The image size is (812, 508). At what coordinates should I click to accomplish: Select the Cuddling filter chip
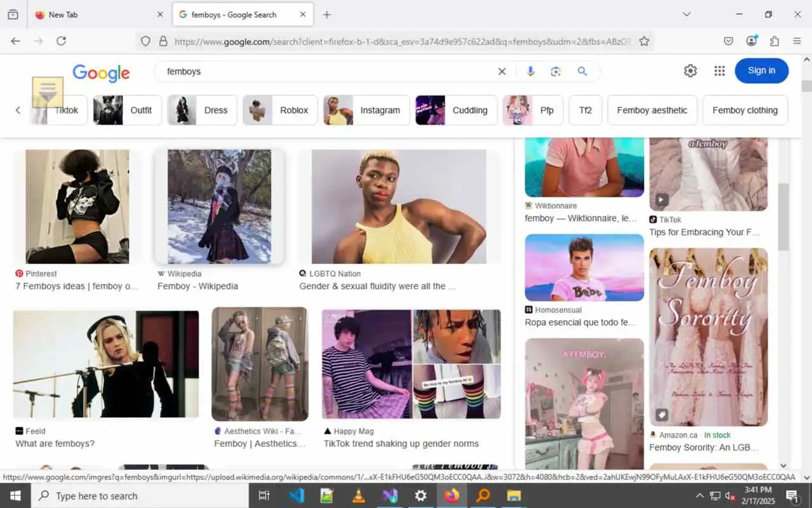[x=455, y=110]
